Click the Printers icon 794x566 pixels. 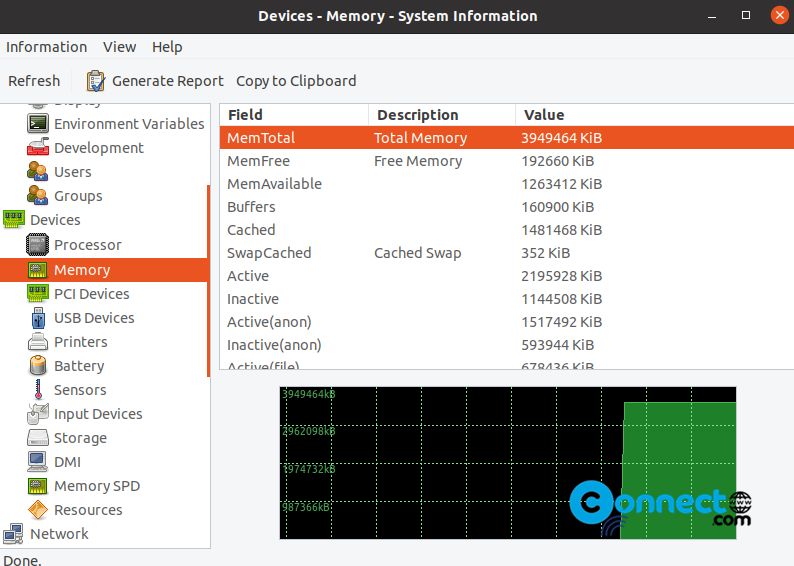pos(38,342)
